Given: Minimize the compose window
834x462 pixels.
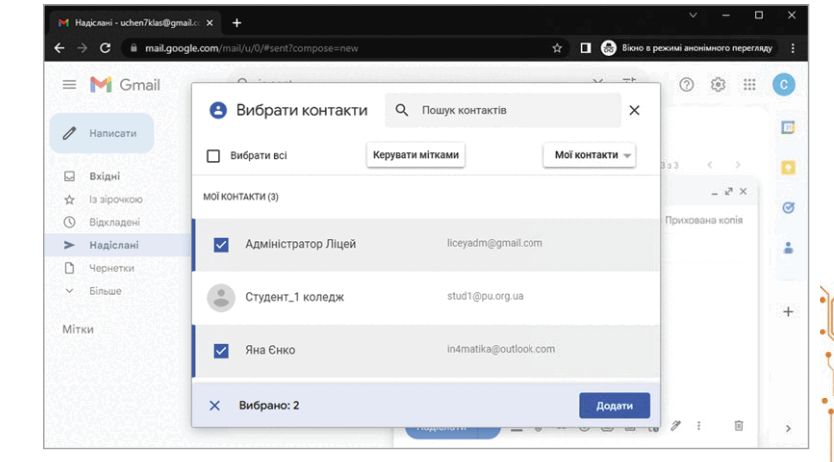Looking at the screenshot, I should 714,193.
